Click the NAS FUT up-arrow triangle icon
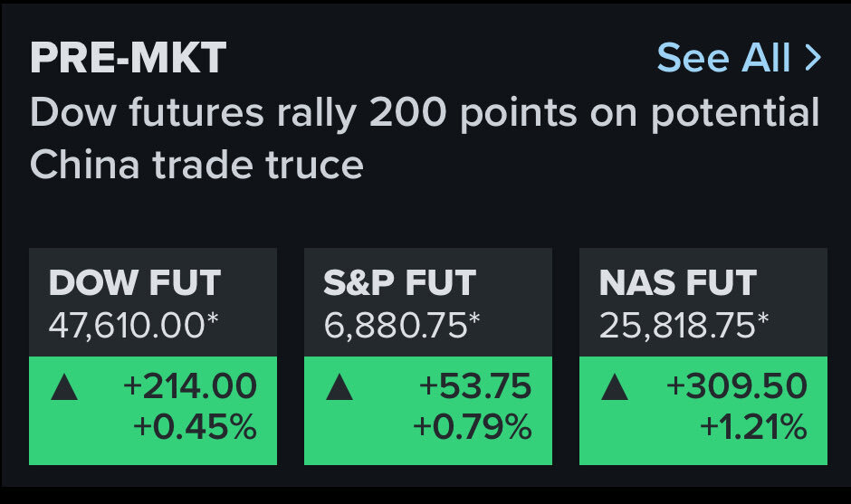The width and height of the screenshot is (851, 504). point(615,388)
